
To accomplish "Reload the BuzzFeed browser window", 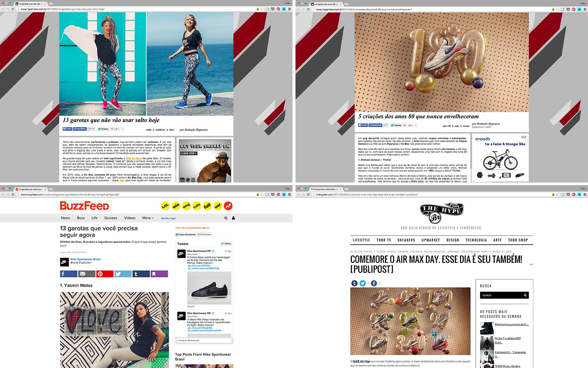I will tap(13, 194).
